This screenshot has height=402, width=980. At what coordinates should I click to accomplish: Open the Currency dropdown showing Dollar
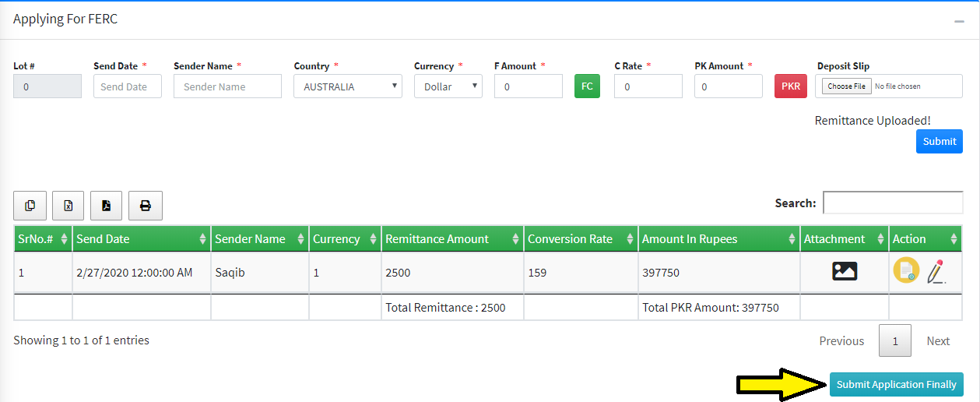tap(448, 86)
